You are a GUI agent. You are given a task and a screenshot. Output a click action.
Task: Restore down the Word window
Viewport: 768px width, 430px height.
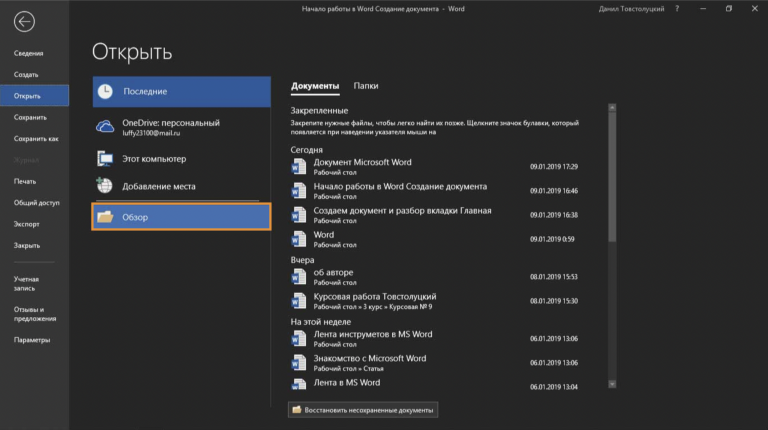tap(729, 9)
